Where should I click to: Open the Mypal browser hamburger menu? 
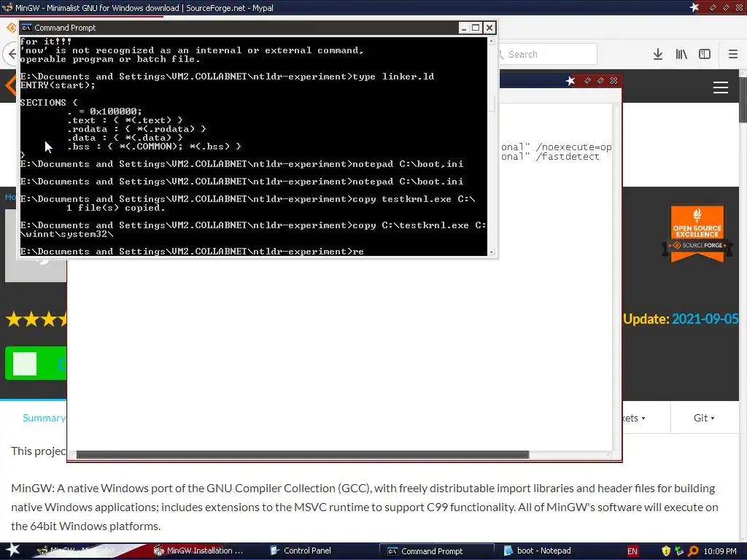733,54
